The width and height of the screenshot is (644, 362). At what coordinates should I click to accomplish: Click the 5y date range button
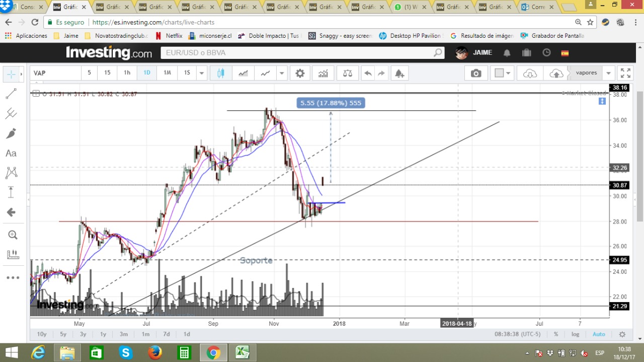tap(63, 334)
